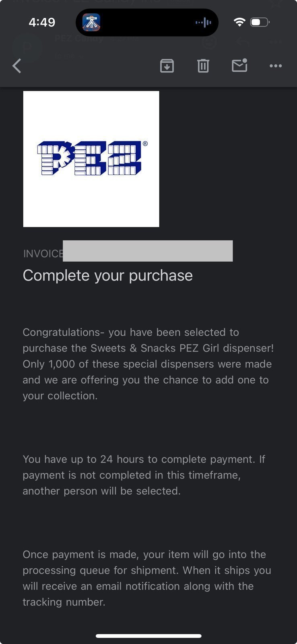Tap the 4:49 clock in status bar
This screenshot has height=644, width=297.
point(42,22)
